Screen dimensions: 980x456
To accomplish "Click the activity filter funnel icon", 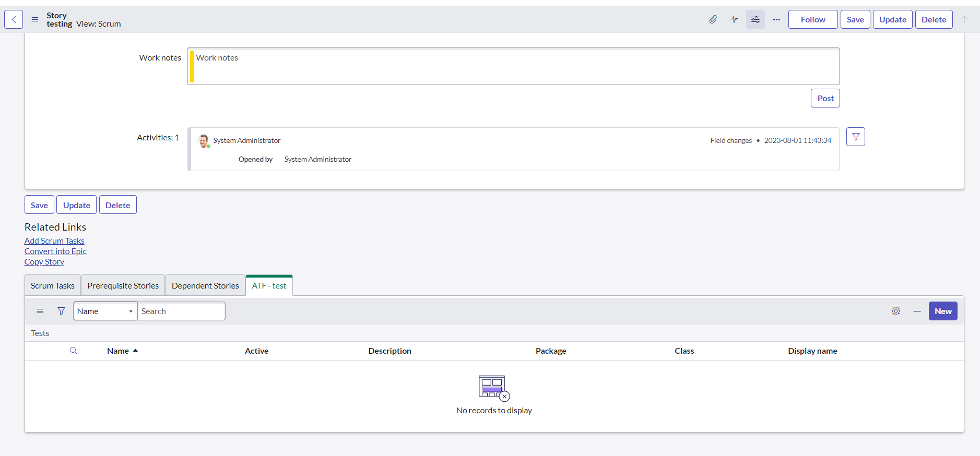I will coord(855,137).
